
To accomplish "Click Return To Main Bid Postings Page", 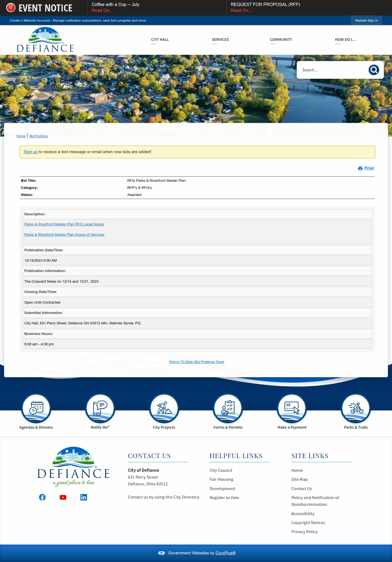I will tap(197, 362).
